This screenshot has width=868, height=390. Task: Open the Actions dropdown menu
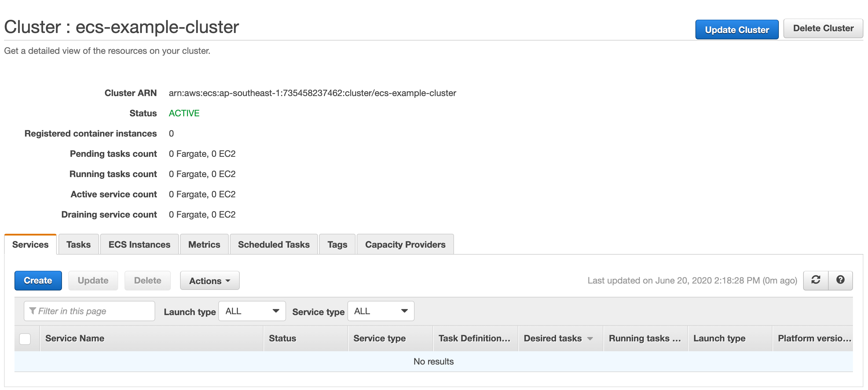click(x=210, y=281)
